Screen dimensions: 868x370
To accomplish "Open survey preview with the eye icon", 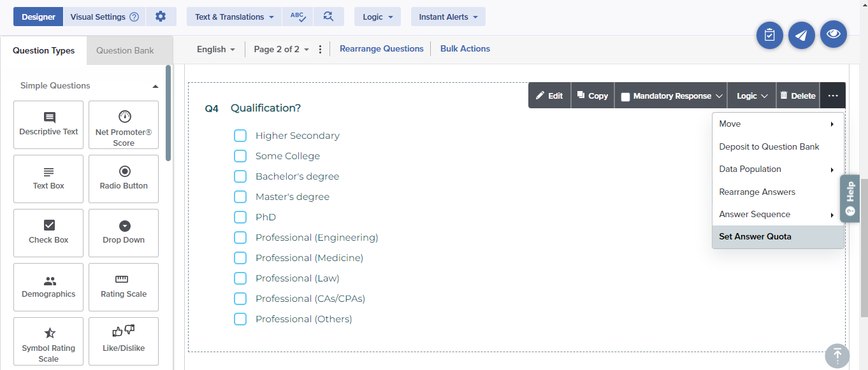I will tap(833, 34).
